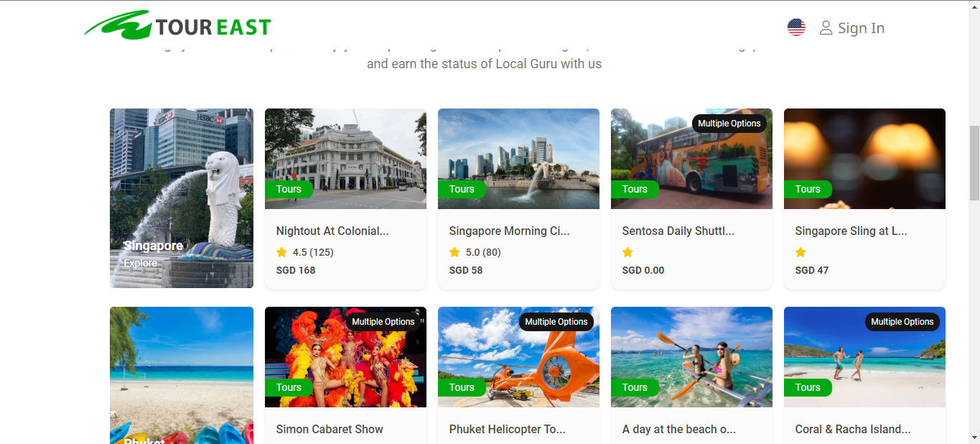Open the Phuket beach destination tile
This screenshot has height=444, width=980.
(x=182, y=375)
